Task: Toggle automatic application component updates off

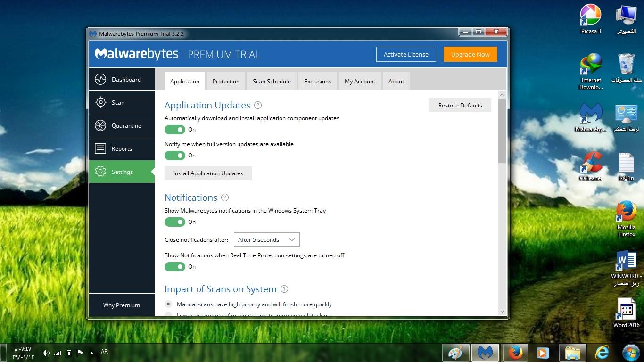Action: 175,129
